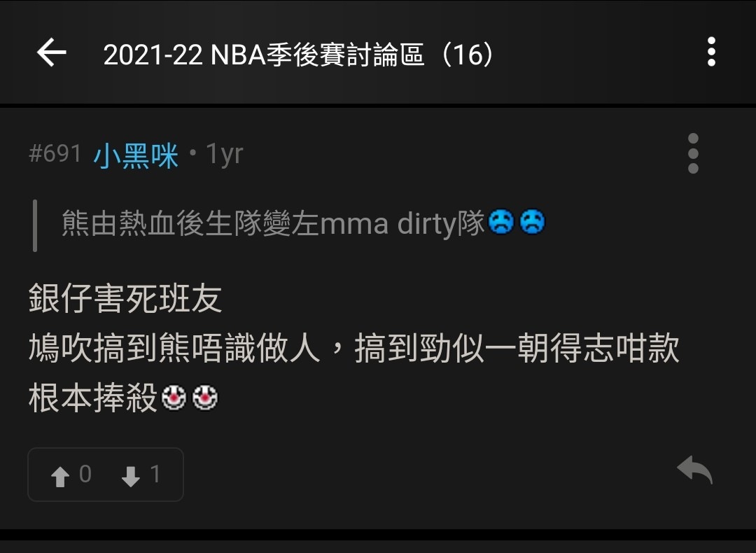The width and height of the screenshot is (756, 553).
Task: Open user profile 小黑咪
Action: tap(136, 155)
